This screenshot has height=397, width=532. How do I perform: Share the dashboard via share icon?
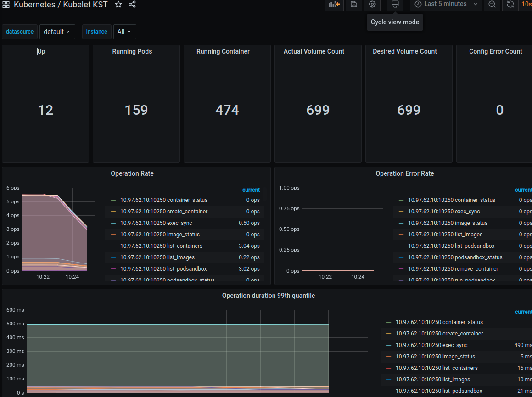[x=132, y=5]
